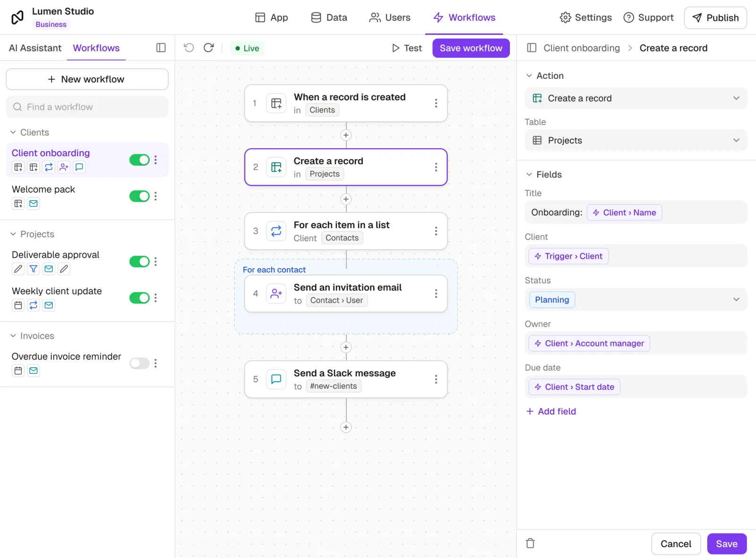Open the Users tab
756x558 pixels.
390,17
